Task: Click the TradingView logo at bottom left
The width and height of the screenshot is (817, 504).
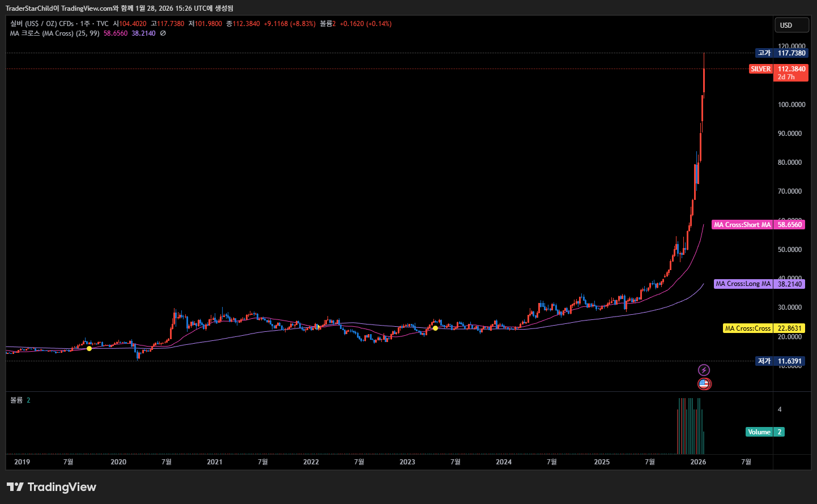Action: 52,487
